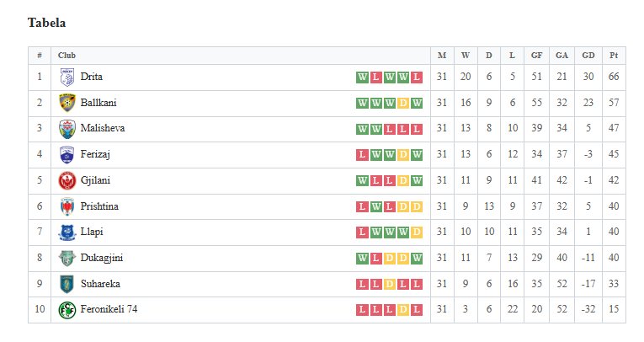
Task: Sort table by Pt column header
Action: pos(614,56)
